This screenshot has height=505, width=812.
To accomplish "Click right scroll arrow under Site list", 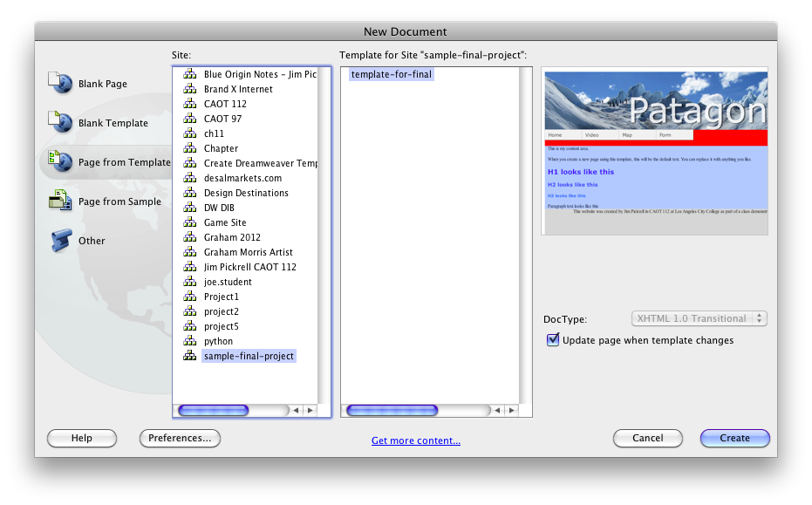I will tap(309, 410).
